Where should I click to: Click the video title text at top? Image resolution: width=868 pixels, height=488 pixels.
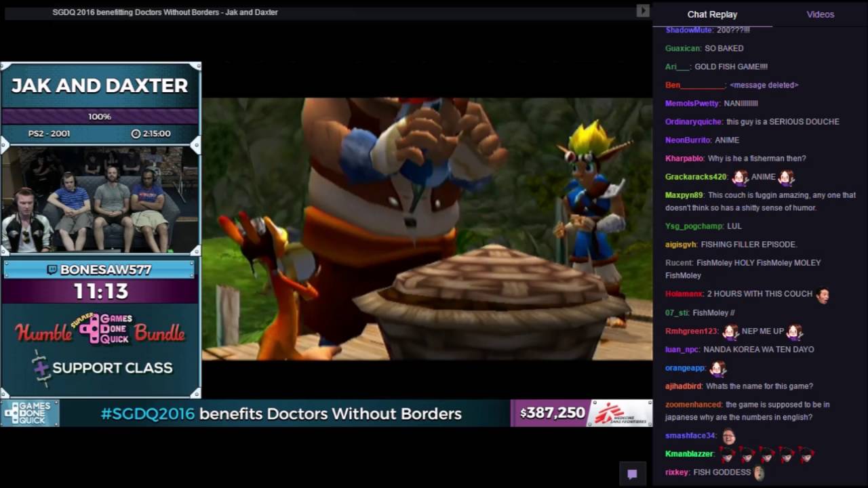[165, 12]
